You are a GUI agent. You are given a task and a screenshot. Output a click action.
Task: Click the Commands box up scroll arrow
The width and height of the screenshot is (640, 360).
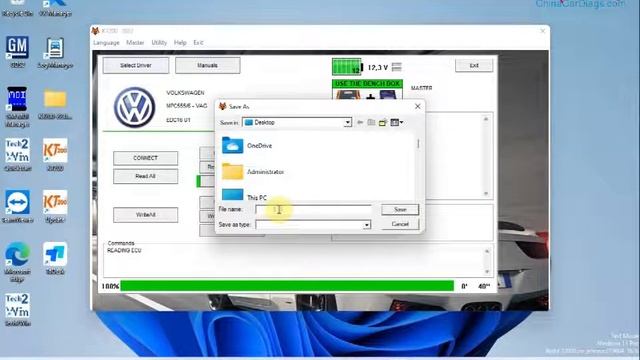click(x=487, y=252)
